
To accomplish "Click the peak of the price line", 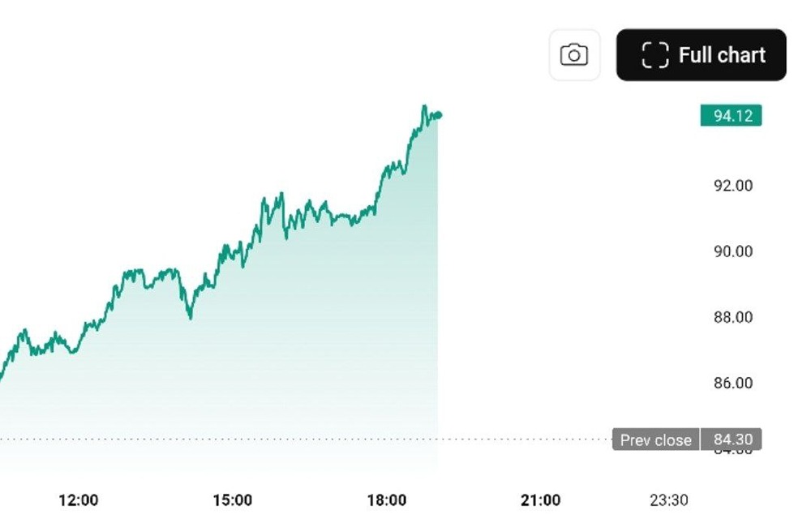I will point(425,106).
